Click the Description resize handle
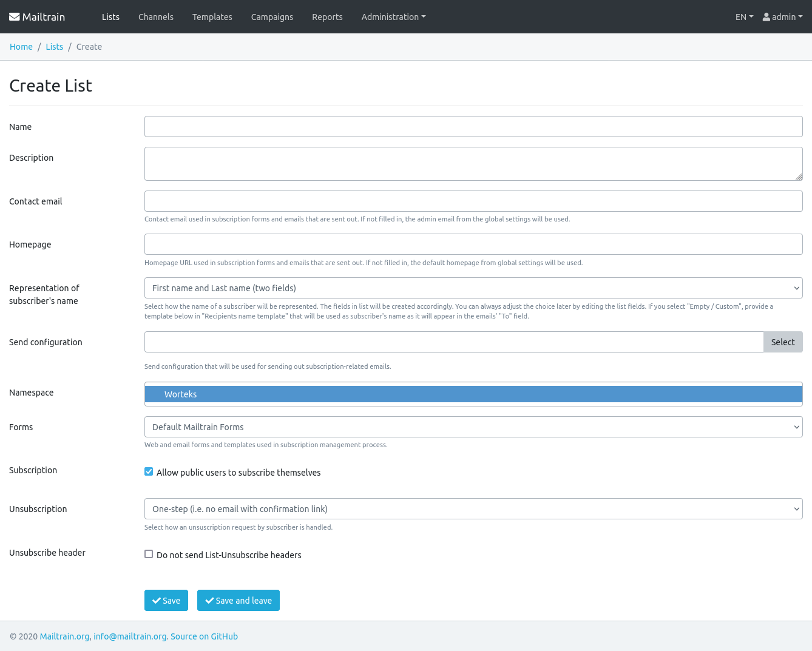Screen dimensions: 812x651 (799, 177)
